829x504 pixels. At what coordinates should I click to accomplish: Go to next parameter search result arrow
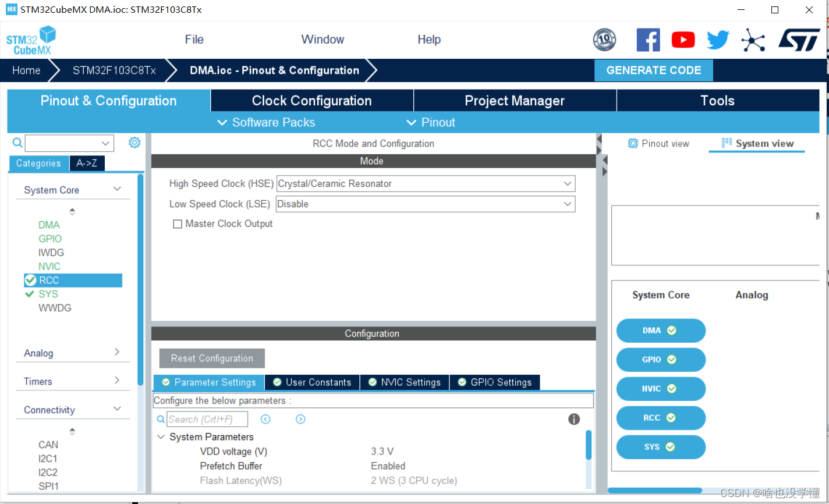click(300, 419)
